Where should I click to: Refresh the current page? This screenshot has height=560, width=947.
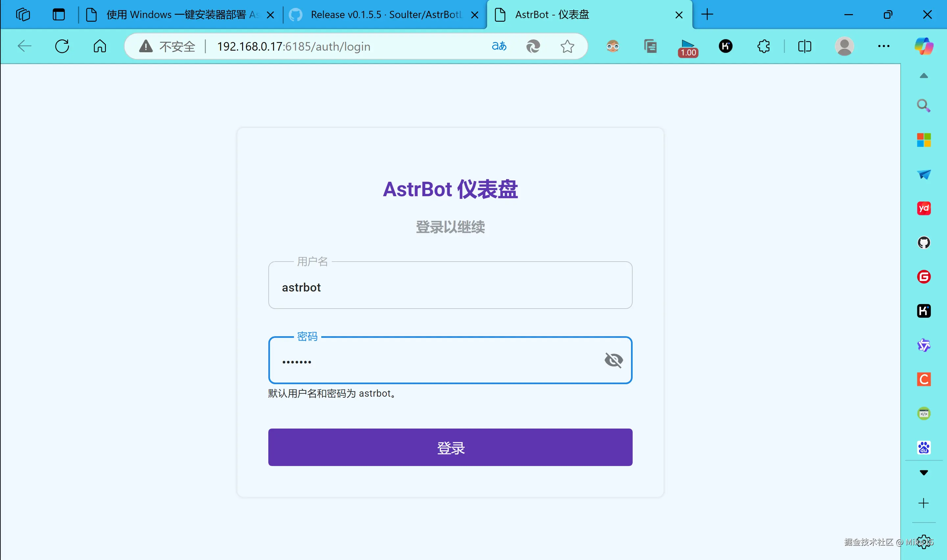62,46
